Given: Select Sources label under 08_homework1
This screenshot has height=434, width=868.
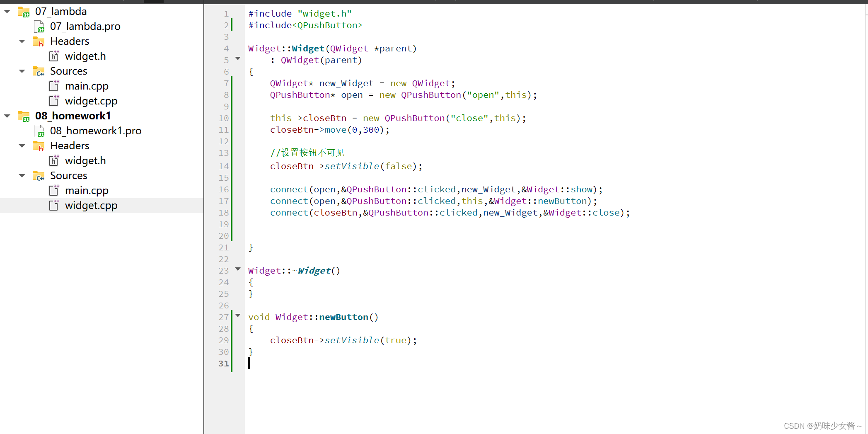Looking at the screenshot, I should 69,176.
